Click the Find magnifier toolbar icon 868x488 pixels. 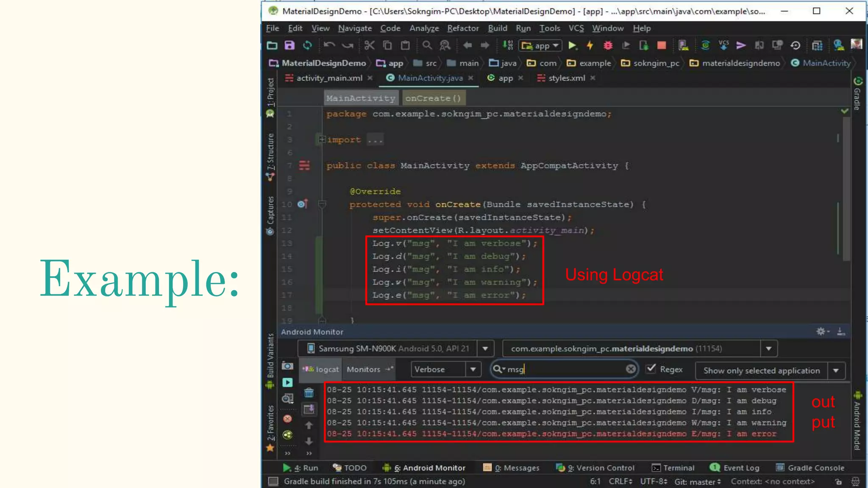(x=427, y=45)
